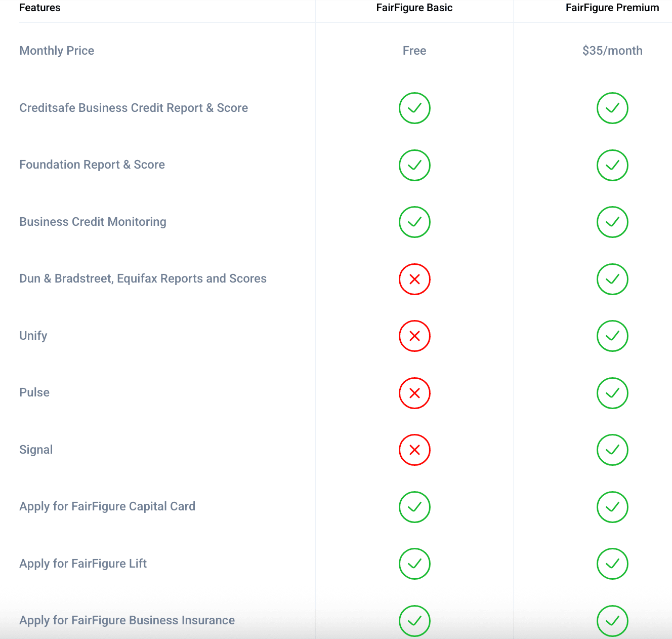Screen dimensions: 672x639
Task: Click the red X icon in Unify row
Action: coord(414,336)
